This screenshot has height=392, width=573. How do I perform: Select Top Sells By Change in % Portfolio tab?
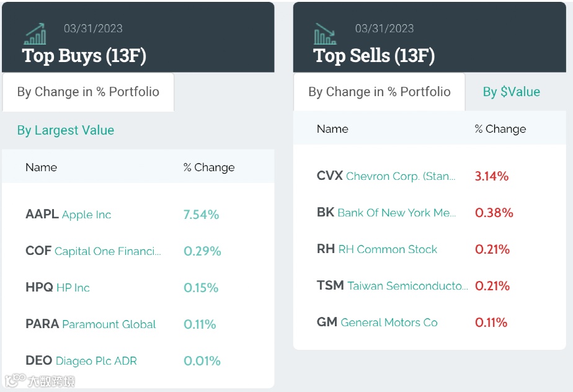click(380, 92)
